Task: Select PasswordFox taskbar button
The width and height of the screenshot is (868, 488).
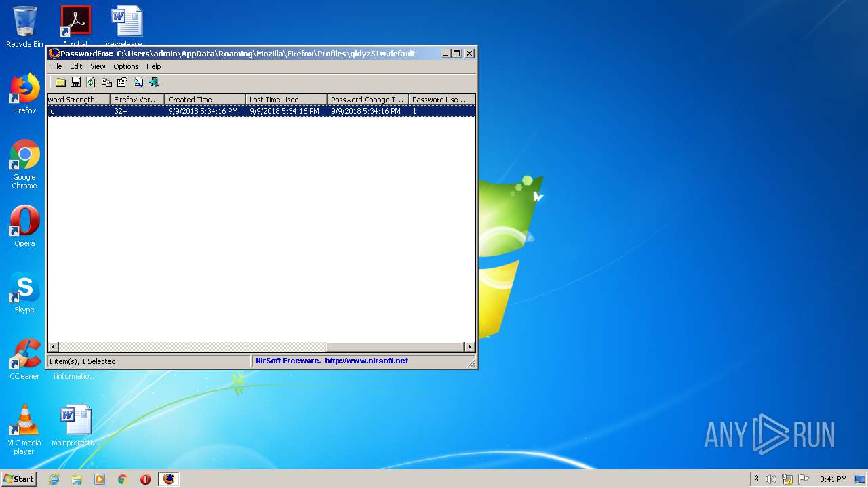Action: [x=169, y=479]
